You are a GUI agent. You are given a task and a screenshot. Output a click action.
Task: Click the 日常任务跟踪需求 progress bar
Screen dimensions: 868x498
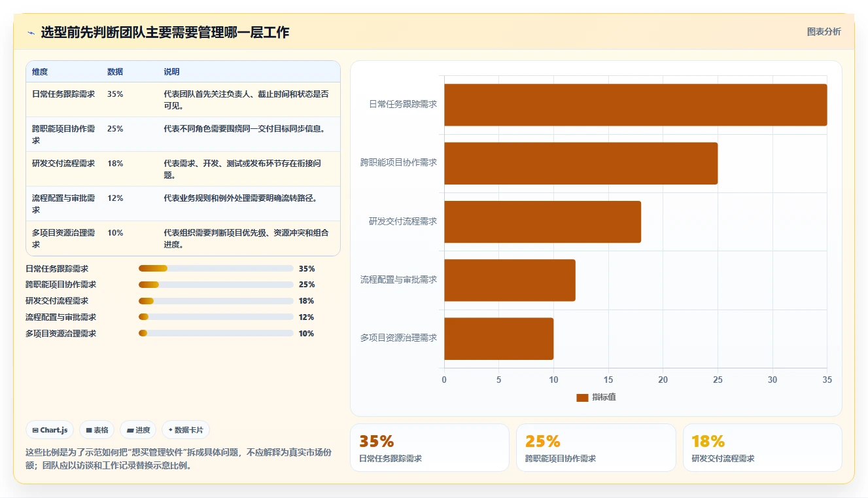(x=216, y=268)
